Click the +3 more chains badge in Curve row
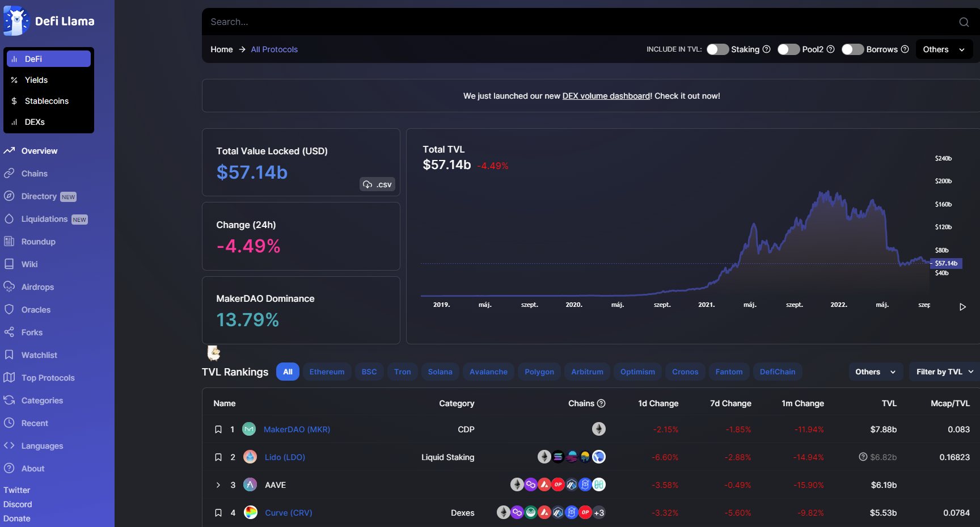Viewport: 980px width, 527px height. point(599,513)
